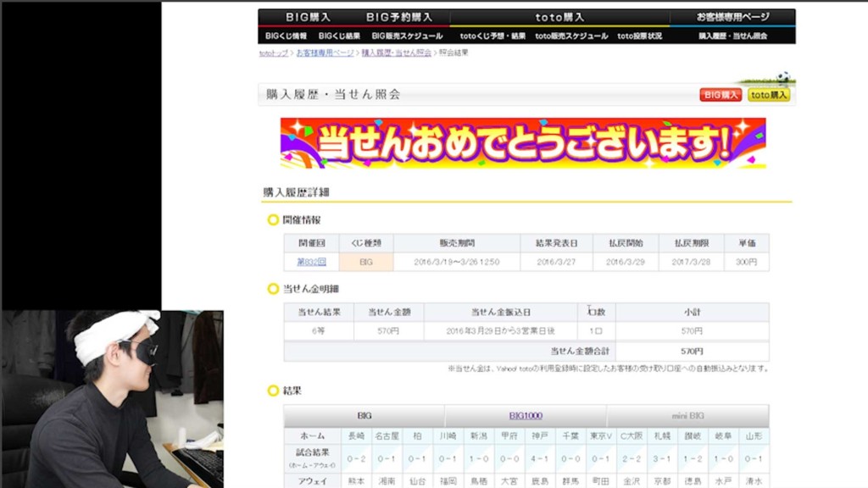Open toto投票状況 submenu link

tap(639, 36)
